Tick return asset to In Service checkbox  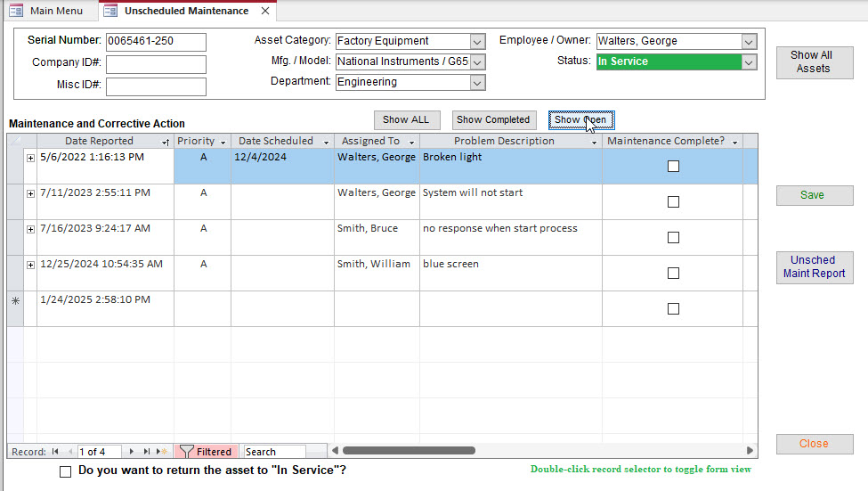click(65, 471)
